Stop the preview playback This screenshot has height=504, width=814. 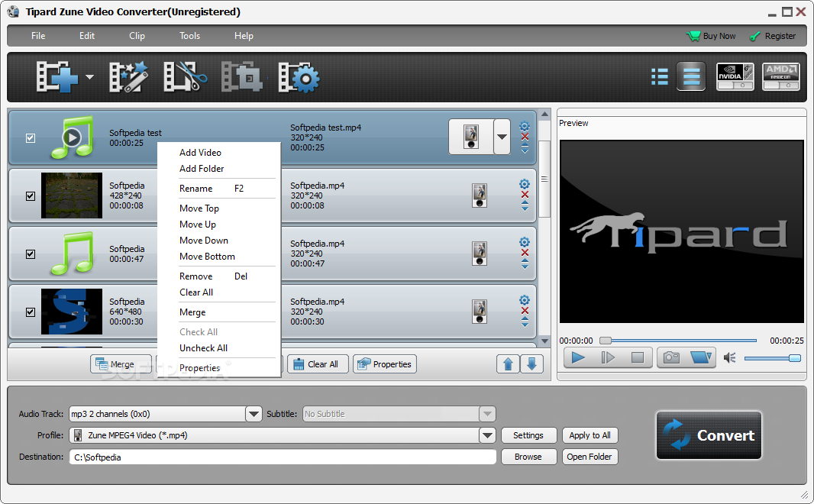637,357
